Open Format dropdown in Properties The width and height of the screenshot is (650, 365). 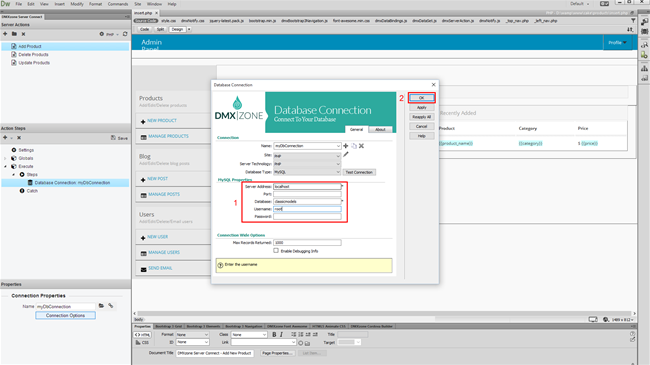click(192, 335)
